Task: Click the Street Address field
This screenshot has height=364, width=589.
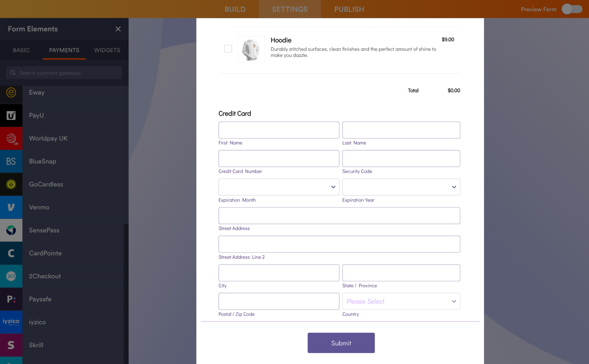Action: [339, 216]
